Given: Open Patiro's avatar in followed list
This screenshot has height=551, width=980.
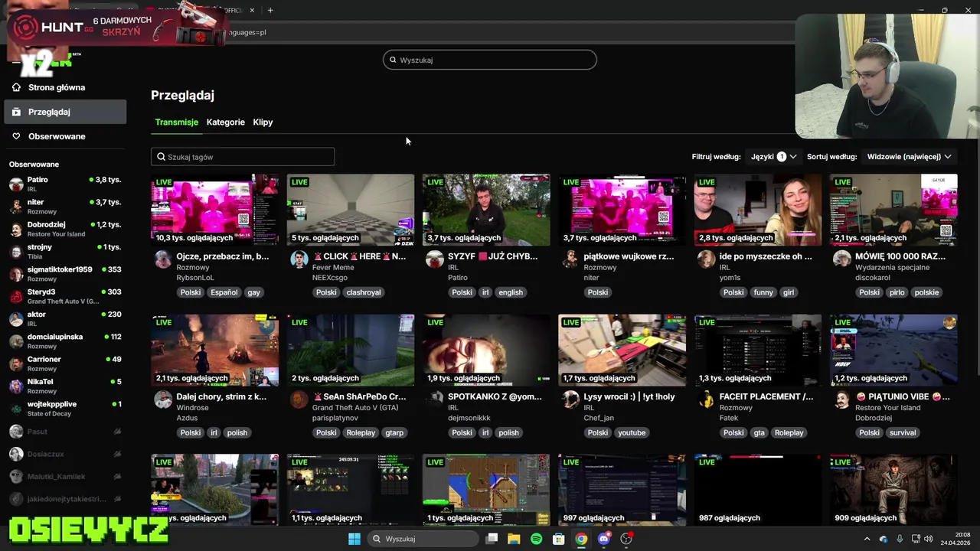Looking at the screenshot, I should 16,184.
